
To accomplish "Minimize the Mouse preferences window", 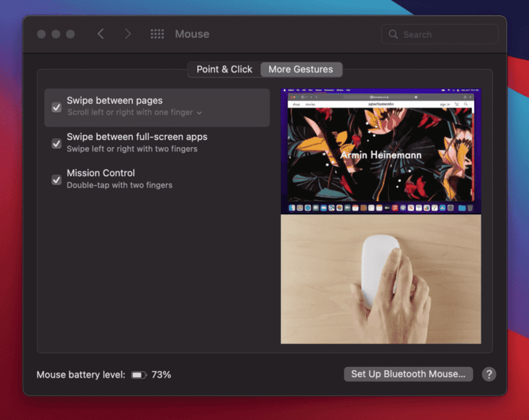I will tap(56, 34).
